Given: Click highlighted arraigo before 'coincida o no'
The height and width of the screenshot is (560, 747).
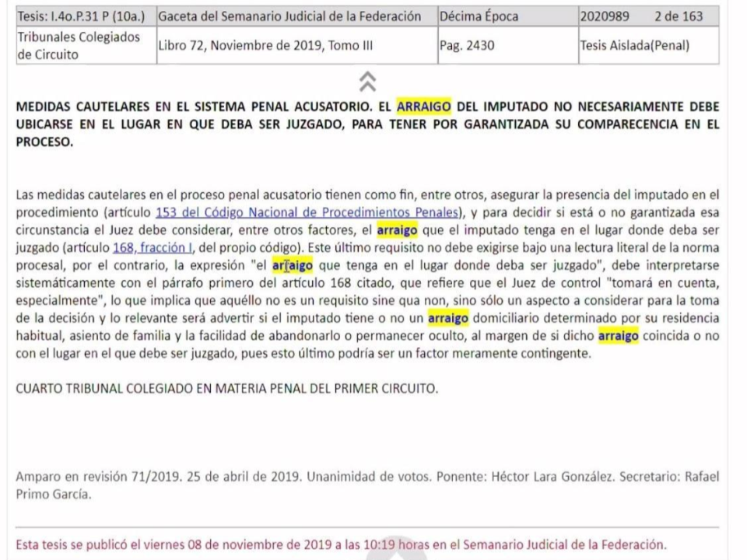Looking at the screenshot, I should click(618, 336).
